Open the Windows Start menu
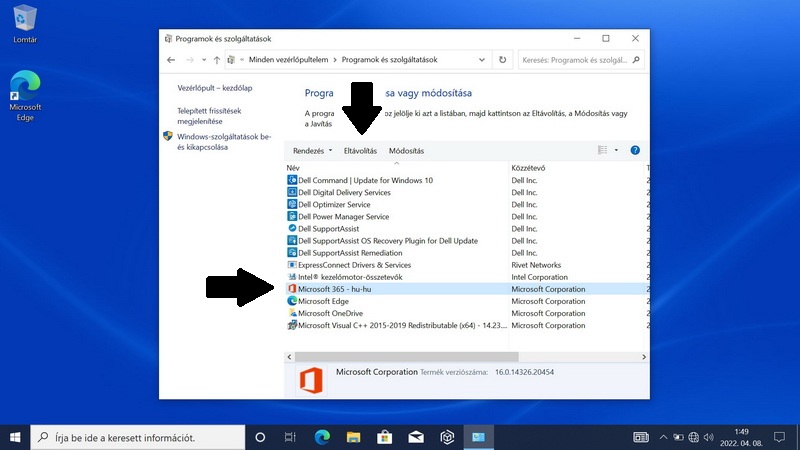Viewport: 800px width, 450px height. [15, 437]
